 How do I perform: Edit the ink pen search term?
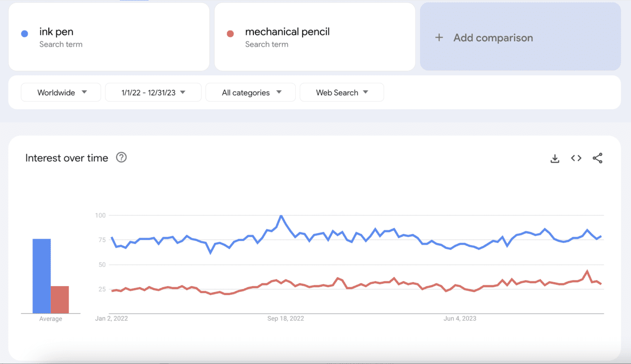(x=56, y=32)
